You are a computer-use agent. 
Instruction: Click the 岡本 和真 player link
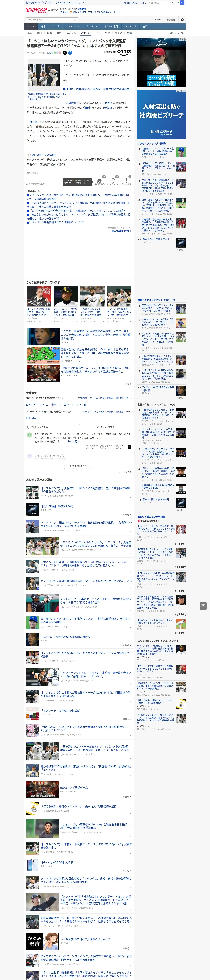31,418
